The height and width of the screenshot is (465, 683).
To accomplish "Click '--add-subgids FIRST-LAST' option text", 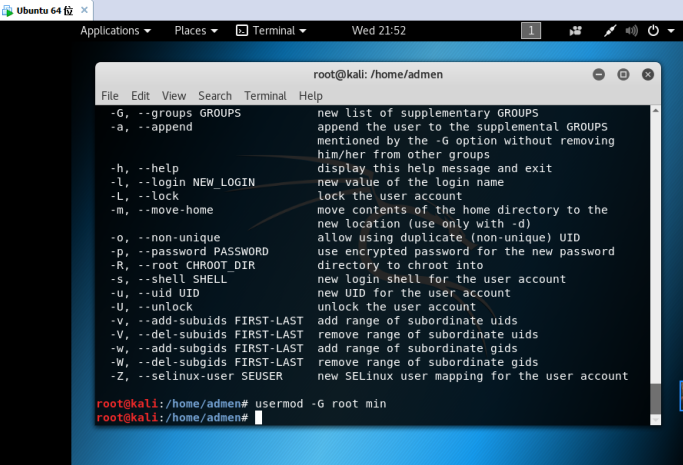I will click(220, 348).
